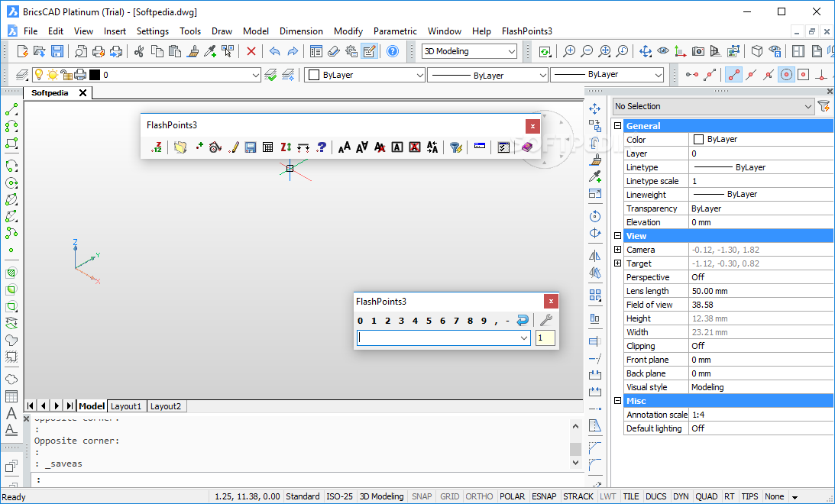Click the Mirror icon in right vertical toolbar
835x504 pixels.
(595, 256)
